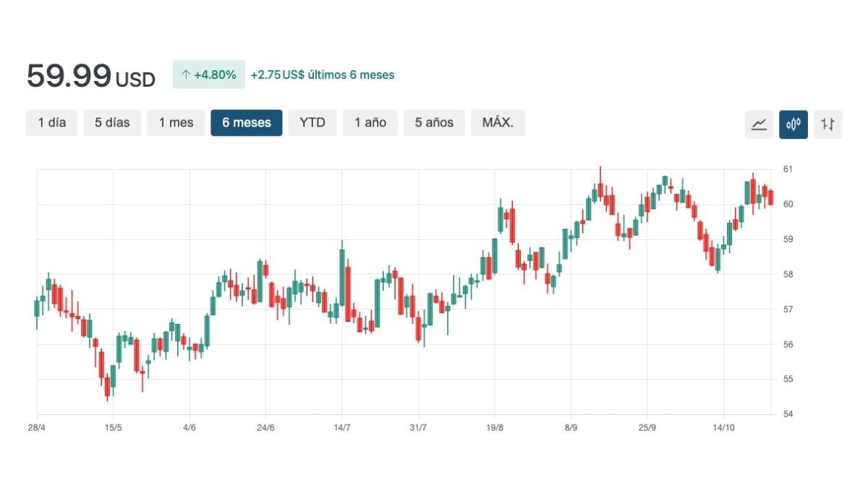Click the "5 años" range button
The image size is (868, 488).
(x=433, y=123)
